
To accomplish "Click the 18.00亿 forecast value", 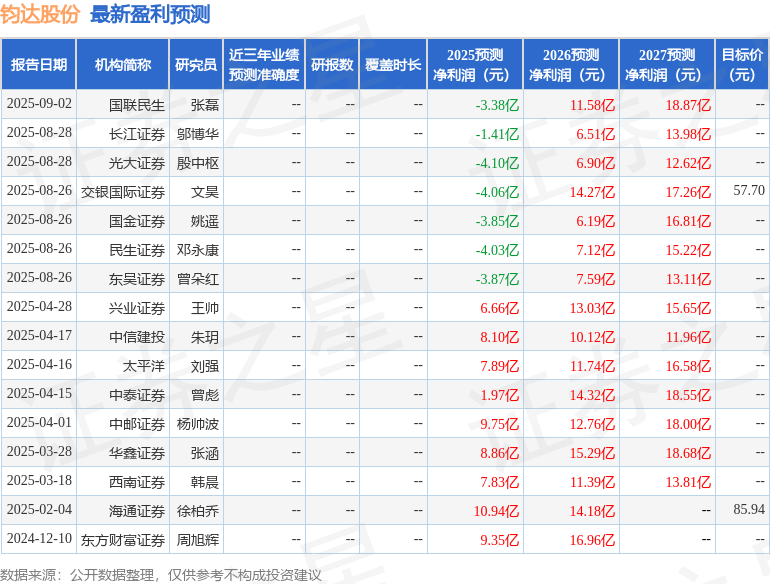I will coord(688,423).
